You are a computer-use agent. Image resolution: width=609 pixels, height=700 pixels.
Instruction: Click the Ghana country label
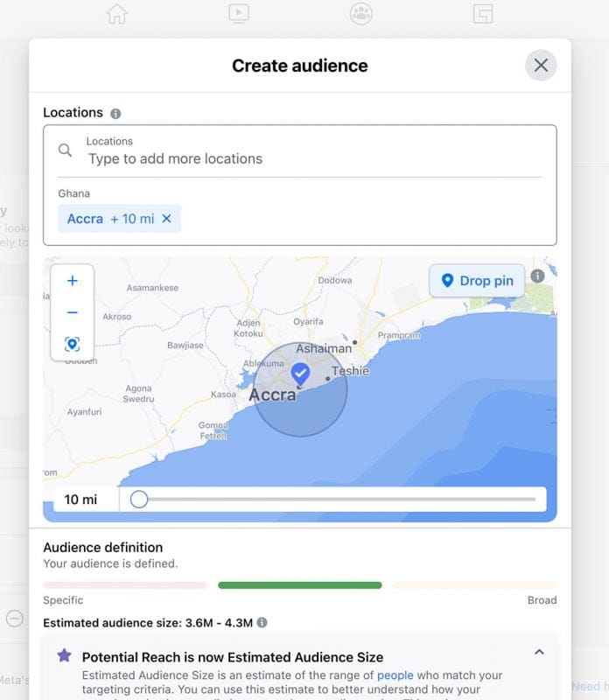tap(74, 193)
